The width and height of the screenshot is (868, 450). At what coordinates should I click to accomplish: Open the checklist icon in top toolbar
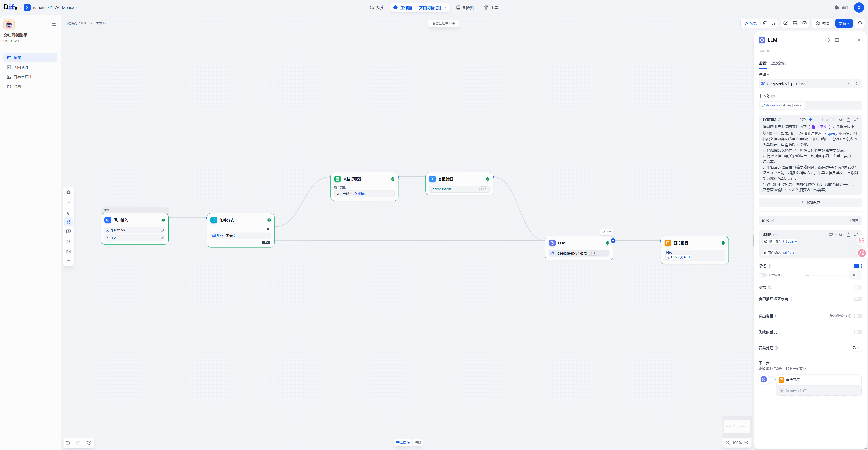tap(773, 23)
